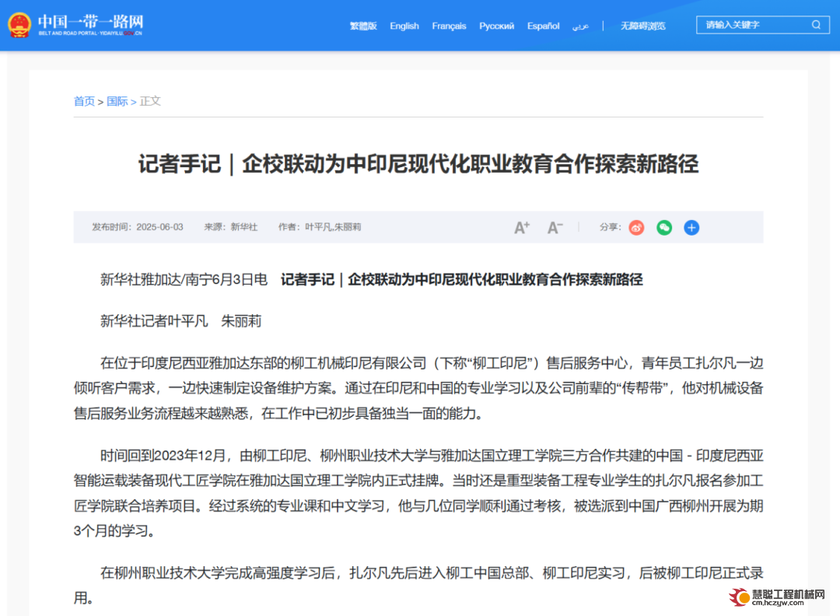Image resolution: width=840 pixels, height=616 pixels.
Task: Click the magnifier search icon
Action: tap(816, 25)
